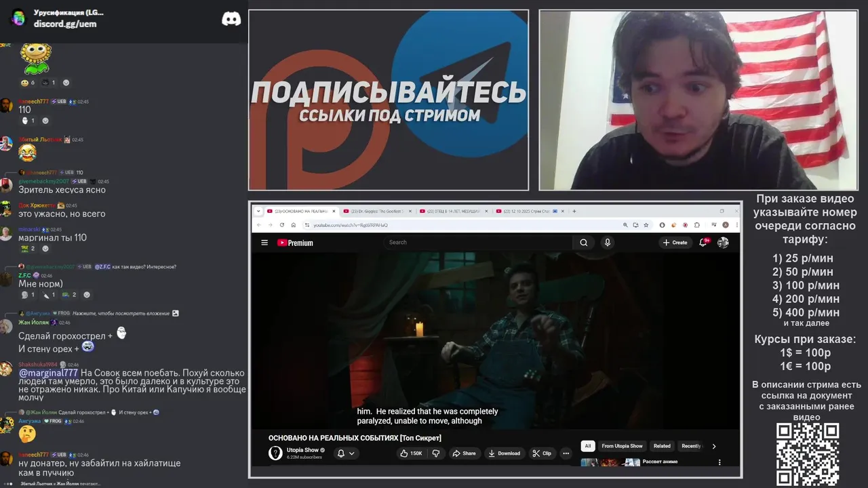This screenshot has width=868, height=488.
Task: Click the QR code in the overlay
Action: pos(808,455)
